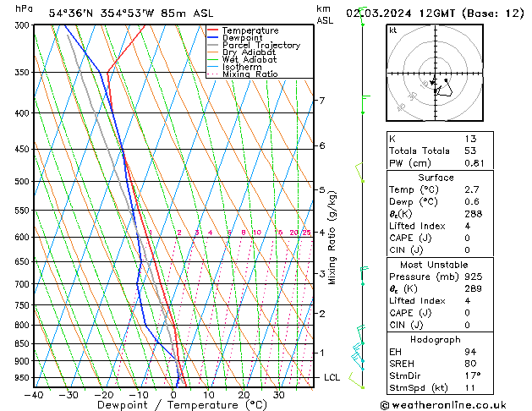
Task: Click the mixing ratio label 10
Action: click(x=257, y=233)
